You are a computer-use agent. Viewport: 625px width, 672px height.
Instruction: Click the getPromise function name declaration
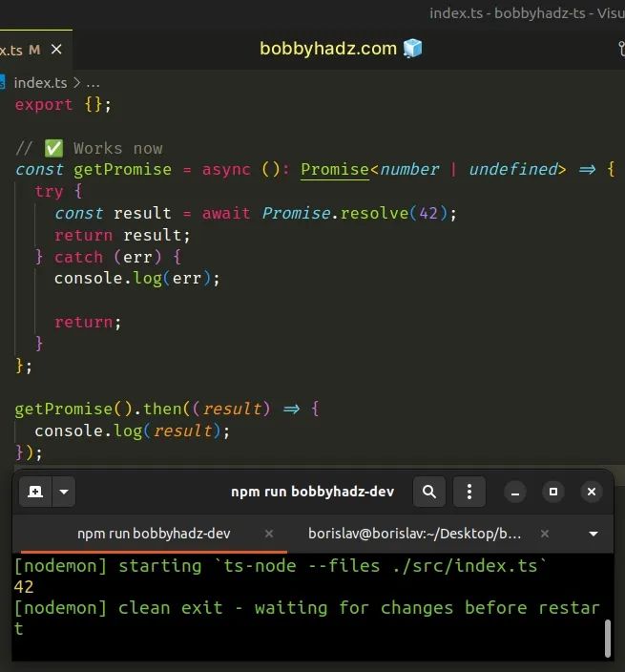(x=122, y=169)
